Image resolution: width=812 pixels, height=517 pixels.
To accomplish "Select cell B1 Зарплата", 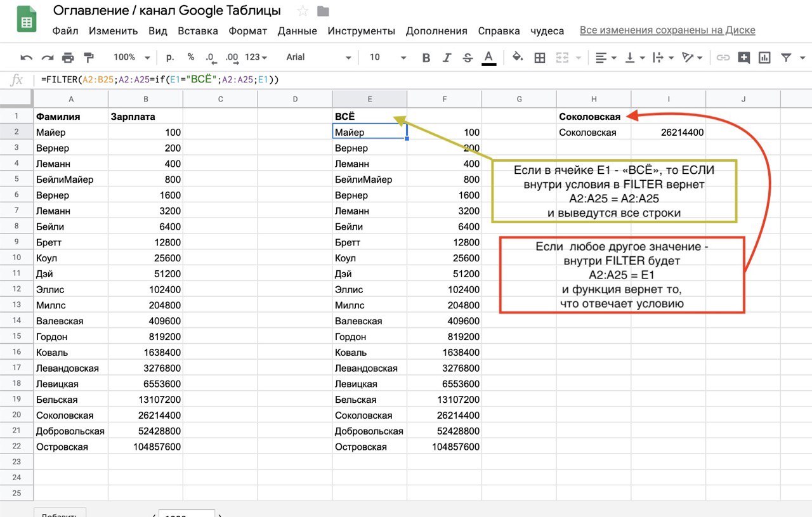I will click(x=145, y=117).
